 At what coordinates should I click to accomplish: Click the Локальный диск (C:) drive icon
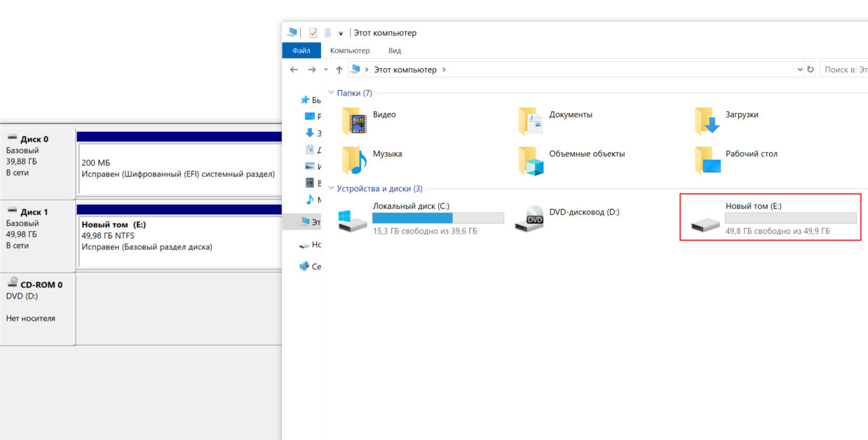(353, 219)
